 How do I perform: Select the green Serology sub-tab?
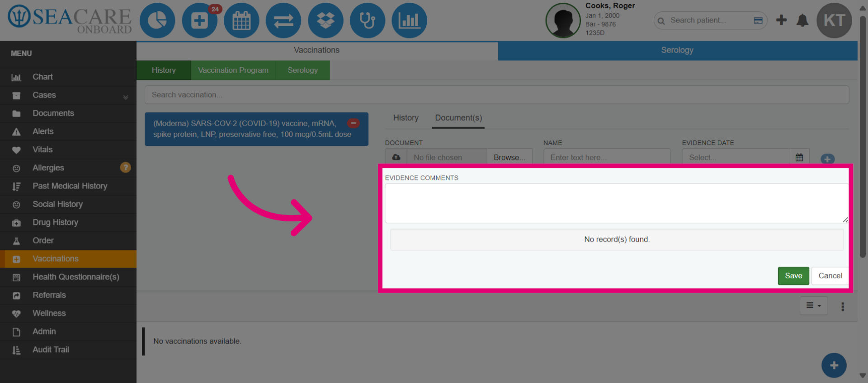[302, 70]
